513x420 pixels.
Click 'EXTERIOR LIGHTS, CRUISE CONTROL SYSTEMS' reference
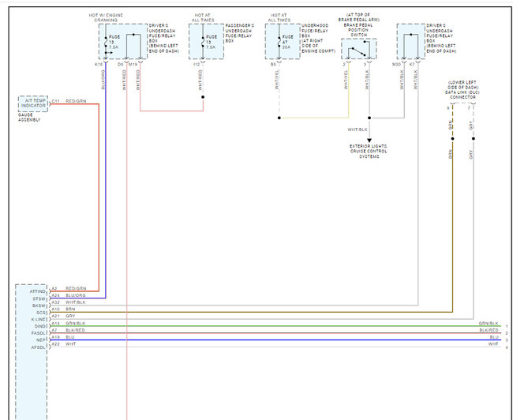[x=369, y=152]
